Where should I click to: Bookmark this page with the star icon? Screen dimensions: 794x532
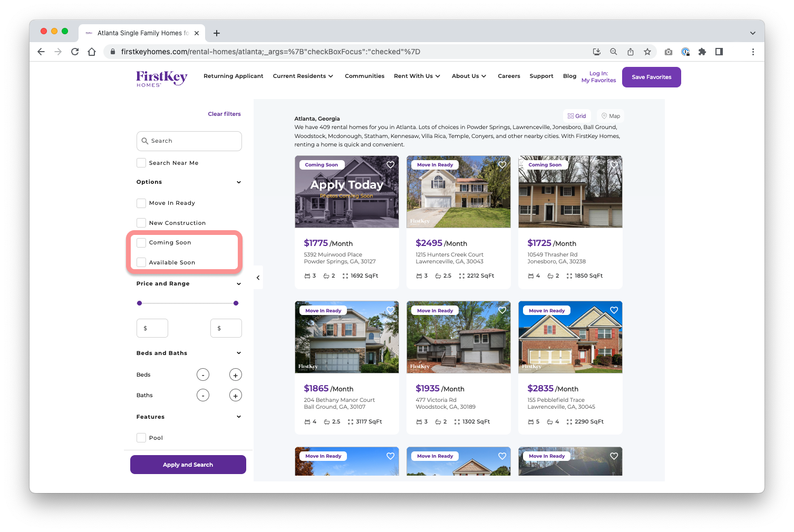click(x=647, y=52)
